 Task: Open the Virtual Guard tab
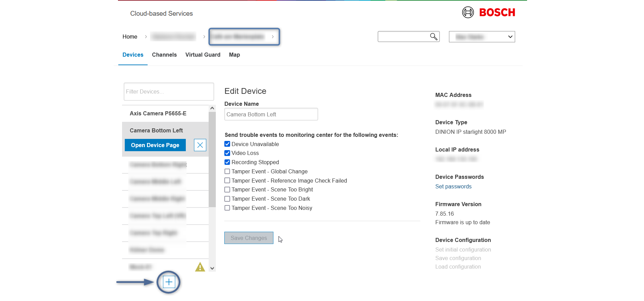(x=203, y=55)
